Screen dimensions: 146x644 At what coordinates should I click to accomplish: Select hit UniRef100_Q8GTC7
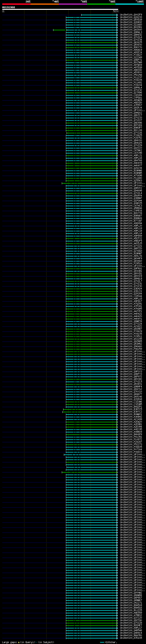(x=131, y=115)
